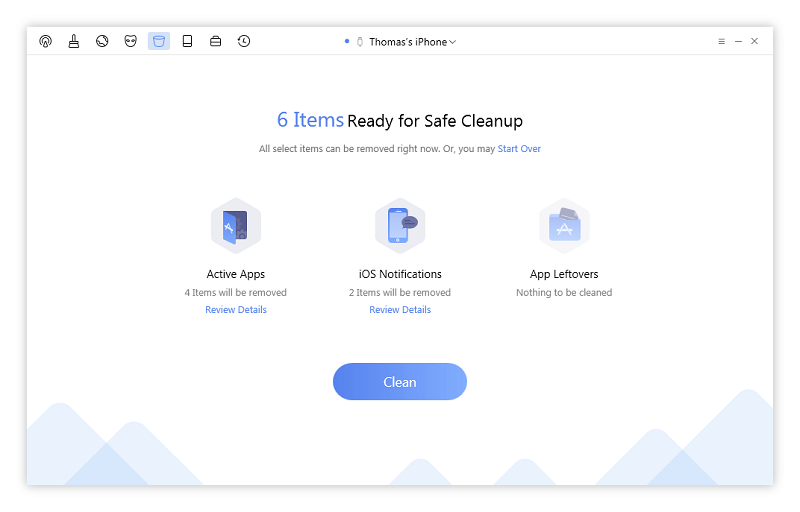Click the Start Over link

(519, 149)
